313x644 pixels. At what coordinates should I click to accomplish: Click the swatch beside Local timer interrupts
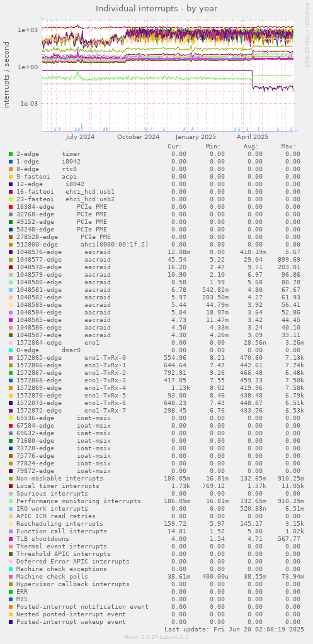[11, 486]
